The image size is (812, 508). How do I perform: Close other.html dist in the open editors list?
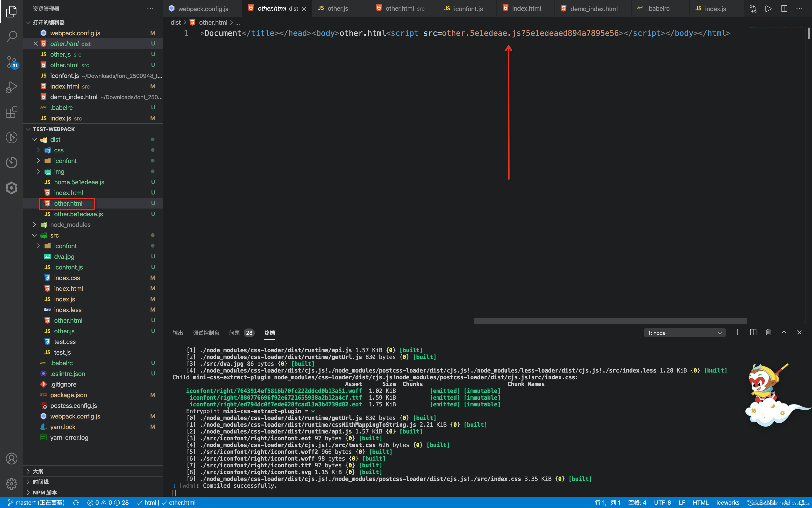click(x=36, y=44)
